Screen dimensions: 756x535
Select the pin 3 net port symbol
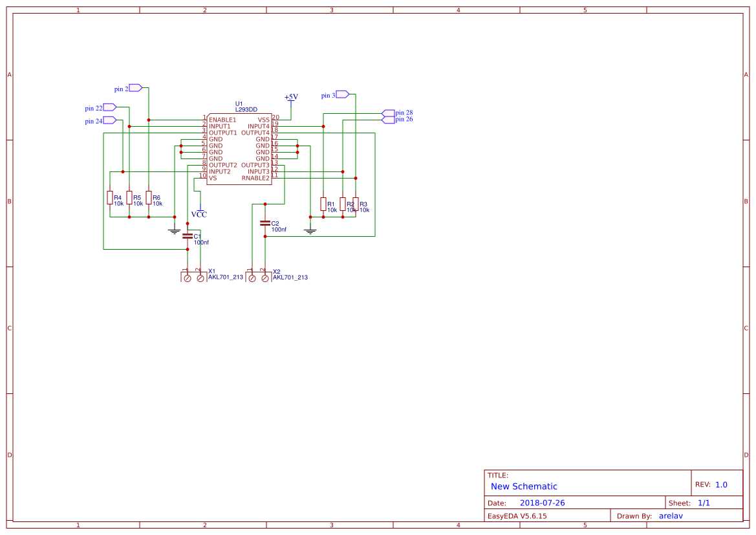342,94
